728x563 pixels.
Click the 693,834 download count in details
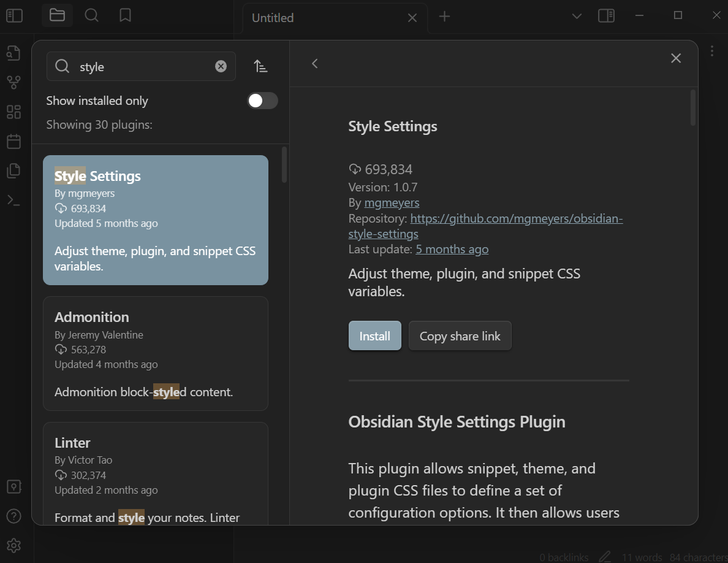[x=389, y=169]
